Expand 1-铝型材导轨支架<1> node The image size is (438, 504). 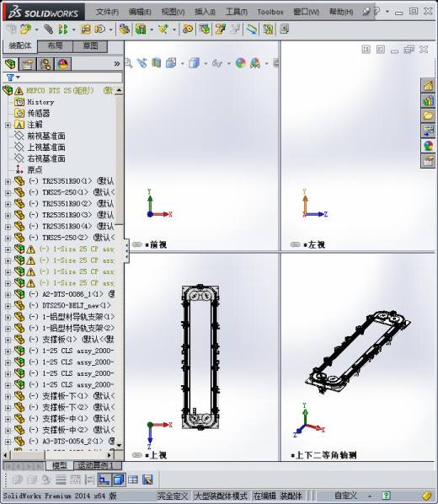[x=8, y=317]
